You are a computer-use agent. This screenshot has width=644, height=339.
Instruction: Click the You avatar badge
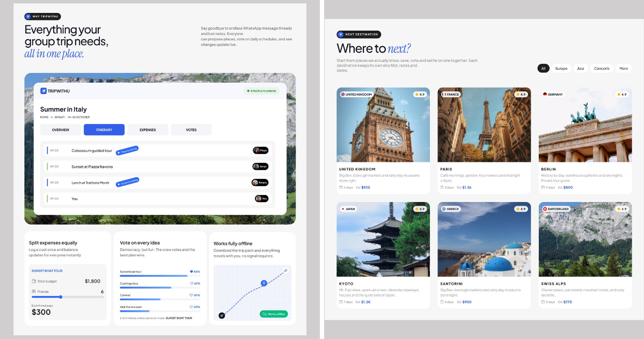(261, 199)
